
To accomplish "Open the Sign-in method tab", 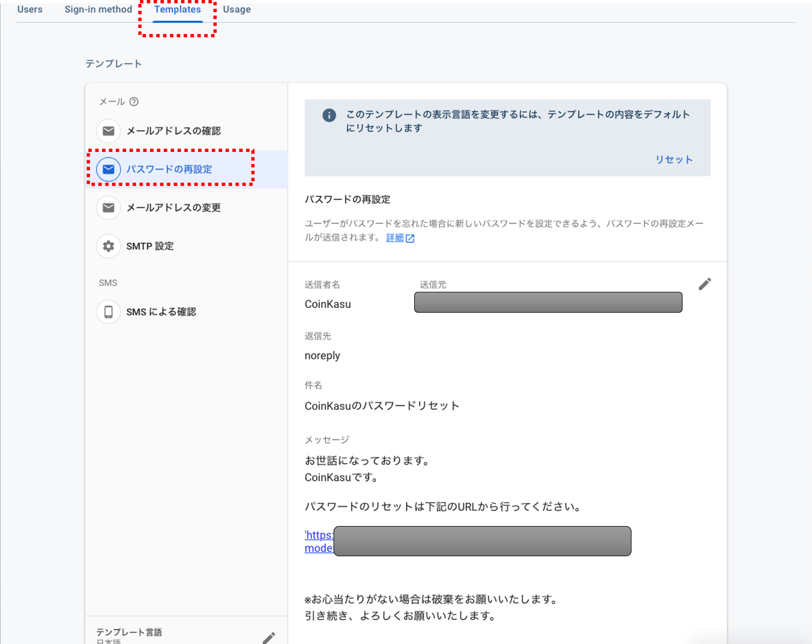I will point(98,9).
